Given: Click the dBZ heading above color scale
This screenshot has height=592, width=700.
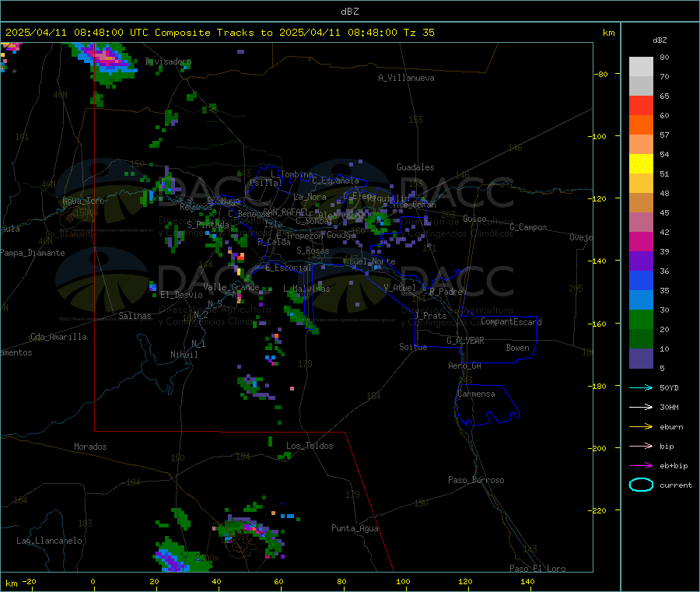Looking at the screenshot, I should click(660, 40).
